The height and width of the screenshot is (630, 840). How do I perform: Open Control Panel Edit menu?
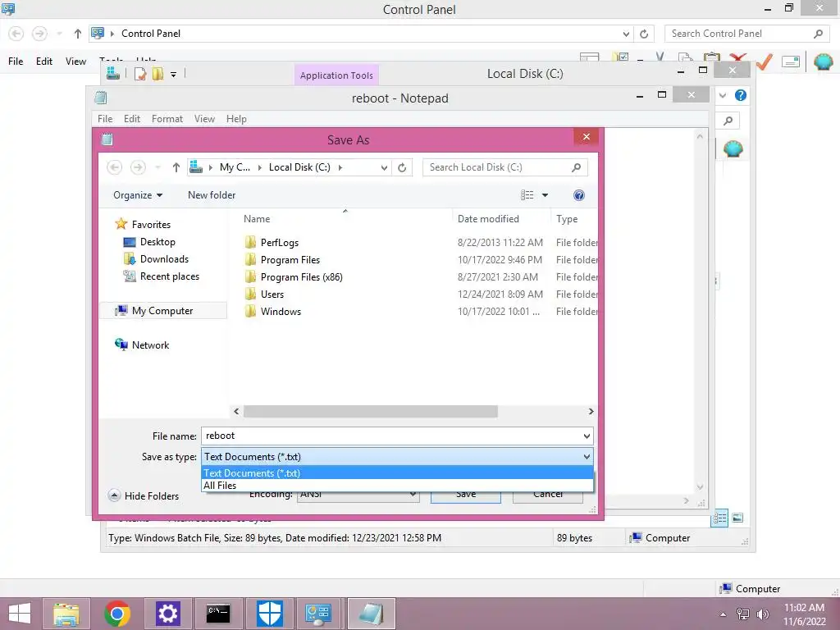44,61
